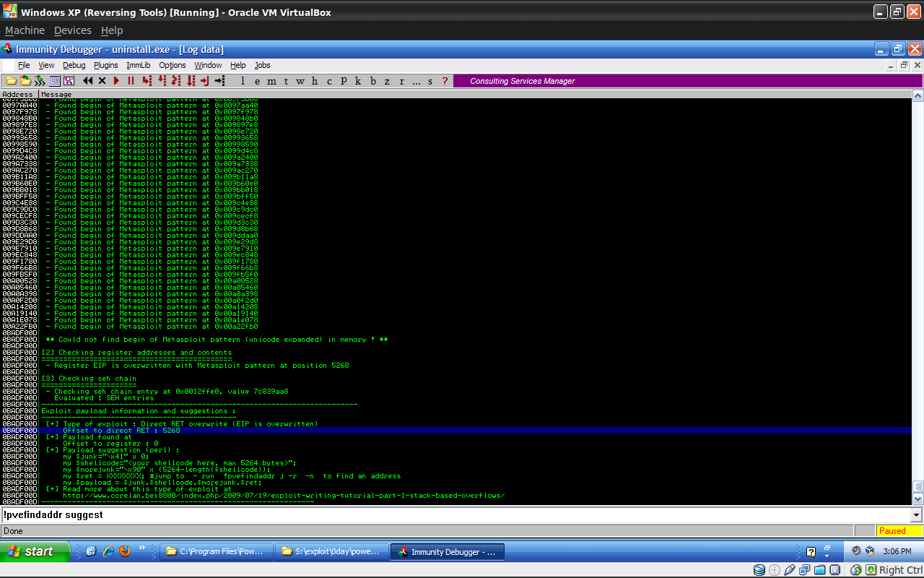Open the Debug menu
Viewport: 924px width, 578px height.
[74, 65]
